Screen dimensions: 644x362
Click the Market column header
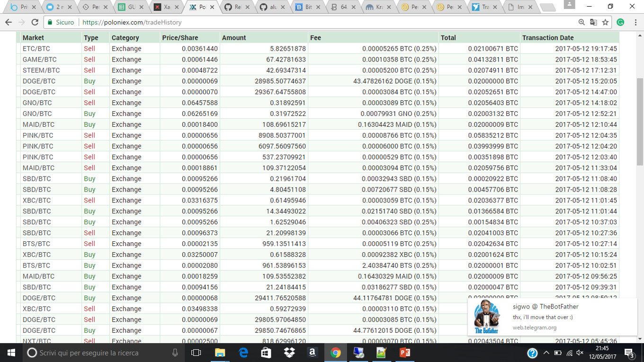tap(51, 38)
